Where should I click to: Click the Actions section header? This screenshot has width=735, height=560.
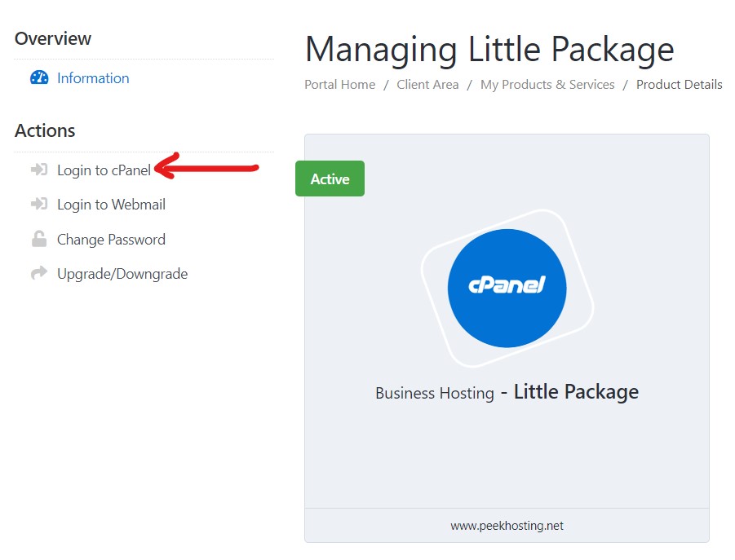click(45, 130)
